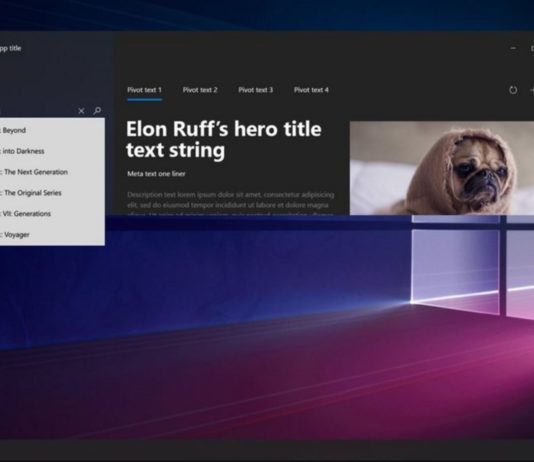This screenshot has width=534, height=462.
Task: Clear the search box with X icon
Action: (81, 111)
